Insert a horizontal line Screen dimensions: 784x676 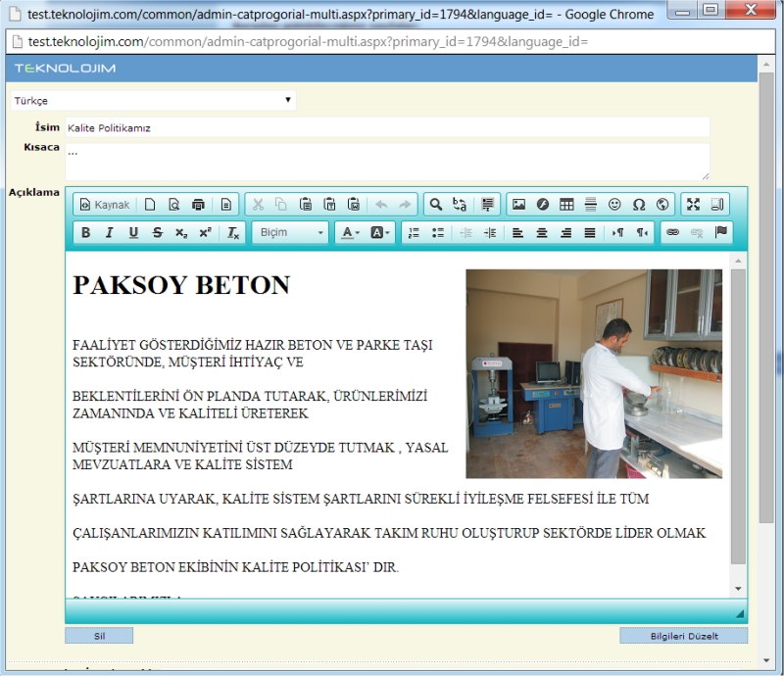pyautogui.click(x=591, y=205)
